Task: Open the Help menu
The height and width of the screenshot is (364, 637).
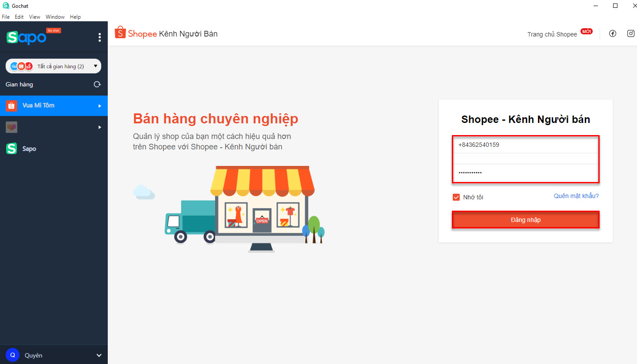Action: click(75, 17)
